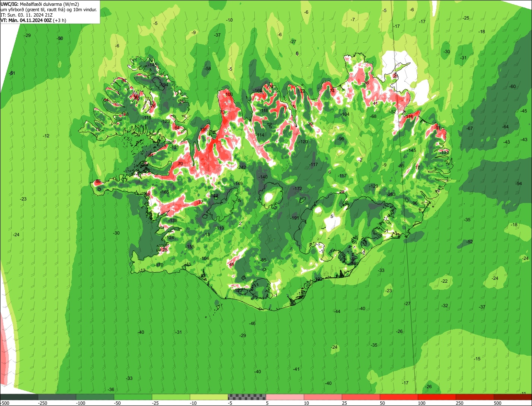Click the -242 value on the map
The image size is (532, 406).
pos(242,167)
